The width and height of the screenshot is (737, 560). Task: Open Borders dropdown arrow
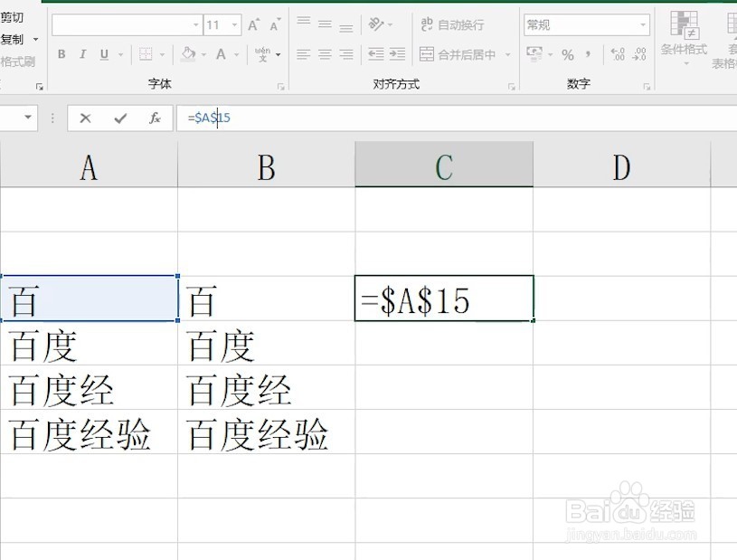point(162,55)
